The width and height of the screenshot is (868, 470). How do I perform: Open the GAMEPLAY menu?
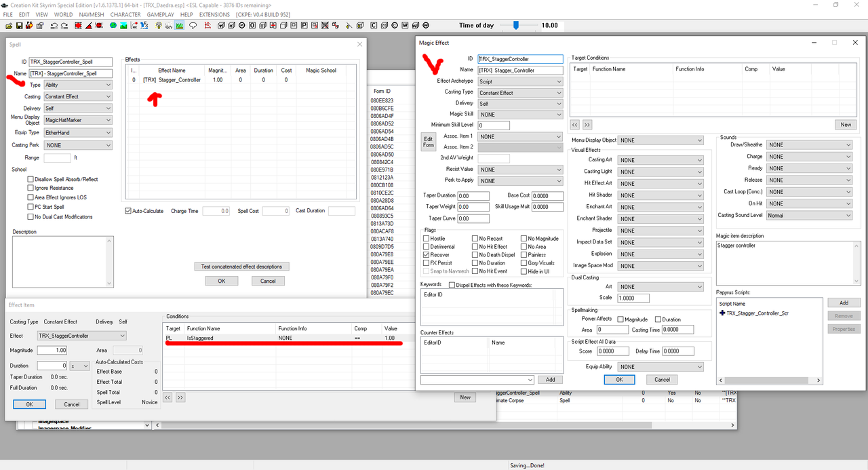pyautogui.click(x=161, y=14)
